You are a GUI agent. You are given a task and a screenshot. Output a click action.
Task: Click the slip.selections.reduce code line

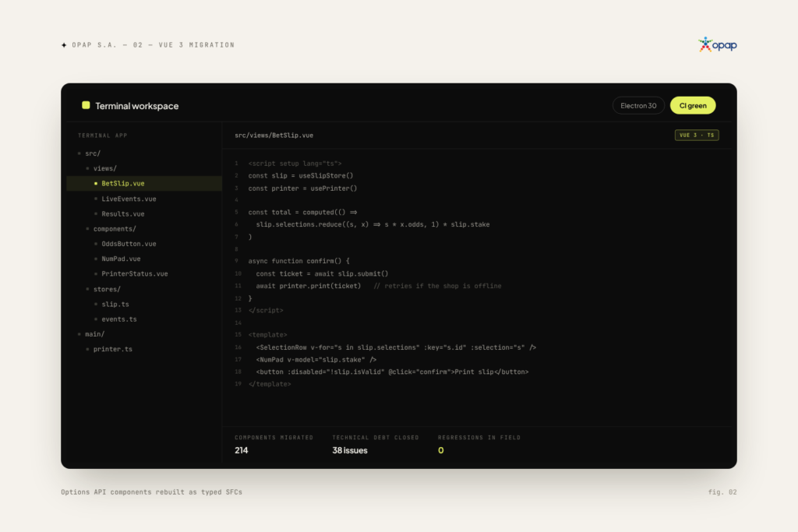pos(373,224)
